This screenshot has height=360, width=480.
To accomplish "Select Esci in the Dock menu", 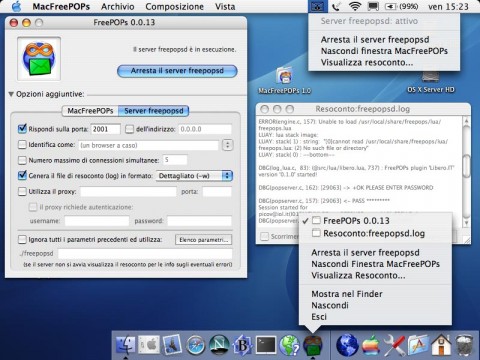I will point(375,317).
